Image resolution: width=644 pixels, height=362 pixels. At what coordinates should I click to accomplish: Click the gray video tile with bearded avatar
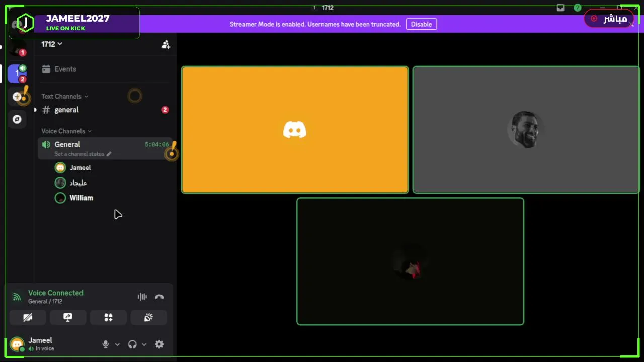click(526, 130)
